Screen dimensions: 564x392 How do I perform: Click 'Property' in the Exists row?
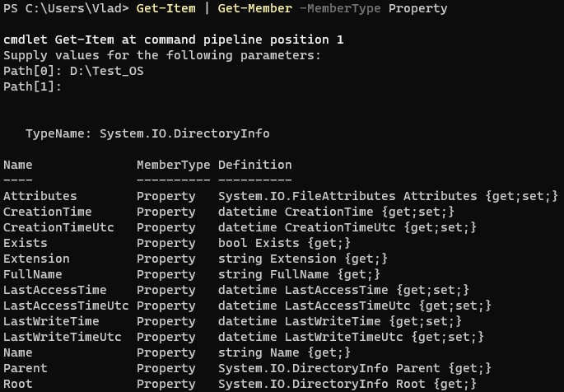point(165,244)
